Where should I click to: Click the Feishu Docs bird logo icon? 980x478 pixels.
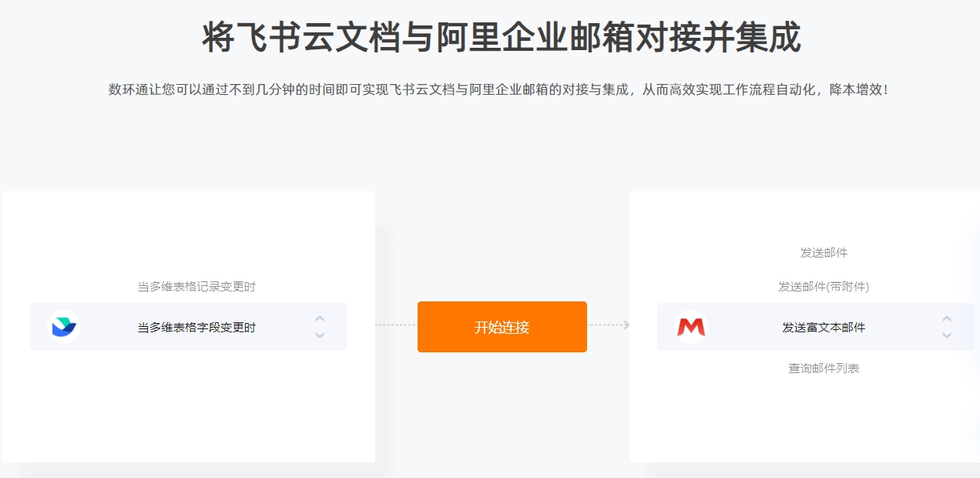pos(63,327)
